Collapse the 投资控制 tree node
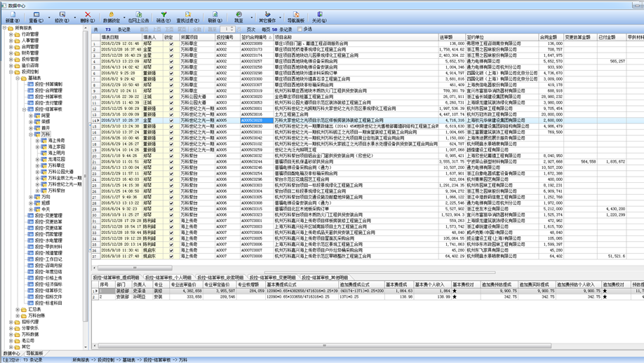Viewport: 644px width, 363px height. tap(11, 71)
